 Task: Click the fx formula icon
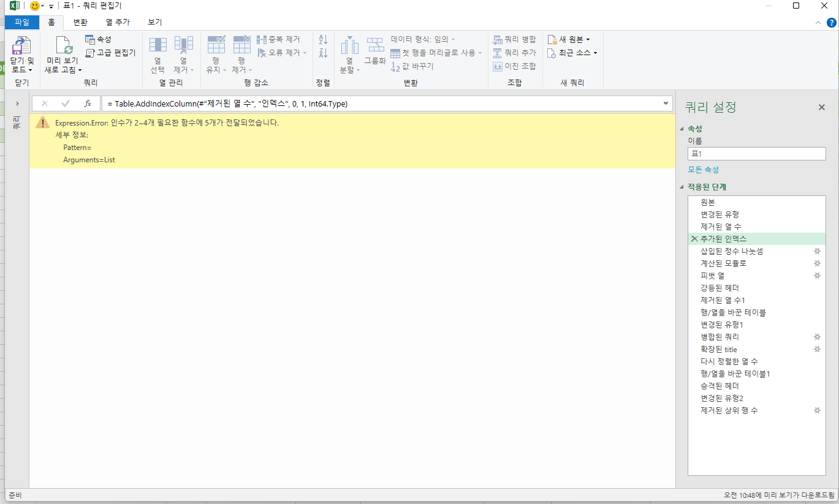point(88,103)
